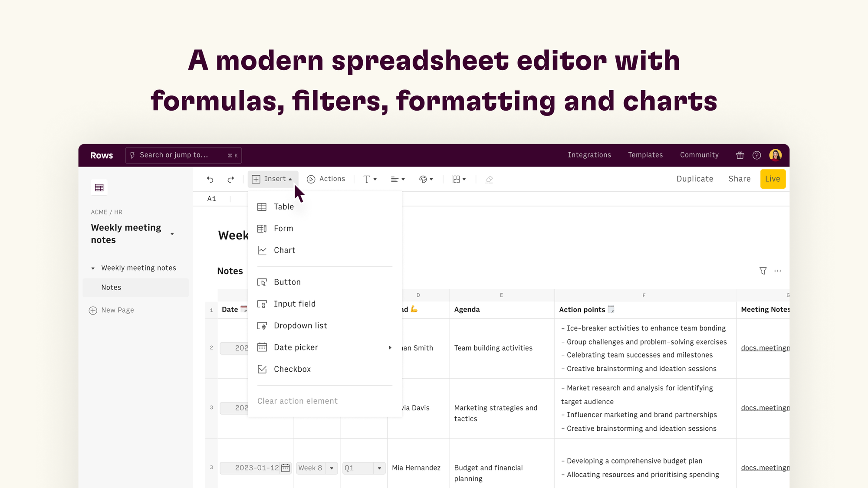Enable the Live collaboration toggle

coord(773,179)
